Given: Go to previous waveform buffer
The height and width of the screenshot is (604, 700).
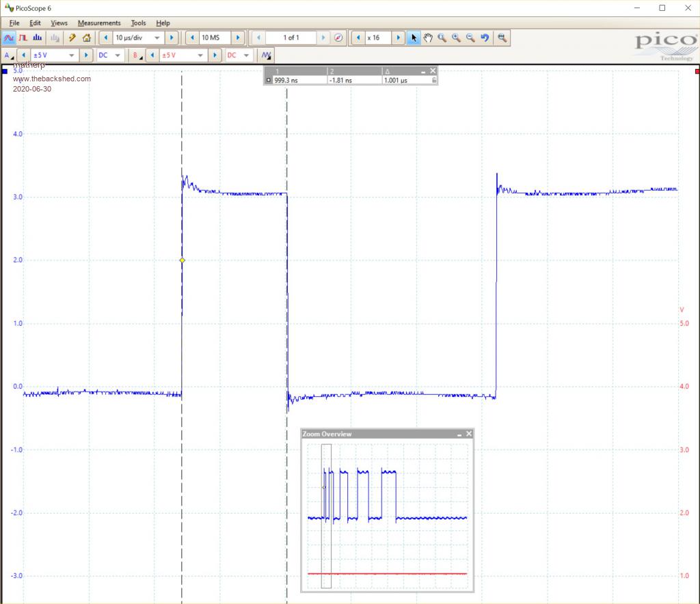Looking at the screenshot, I should coord(258,38).
